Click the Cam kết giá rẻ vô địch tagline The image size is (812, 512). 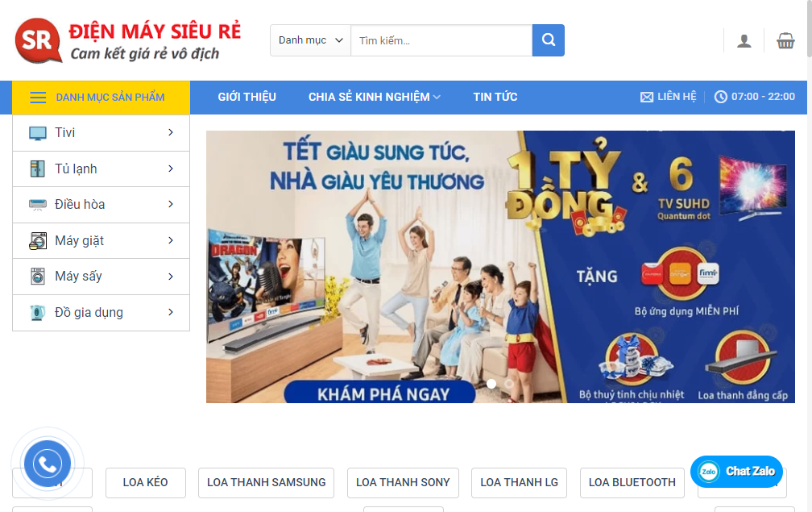coord(145,53)
